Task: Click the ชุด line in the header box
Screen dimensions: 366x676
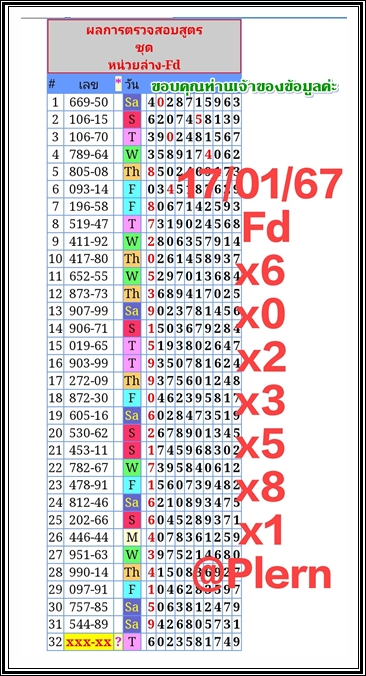Action: pyautogui.click(x=144, y=48)
